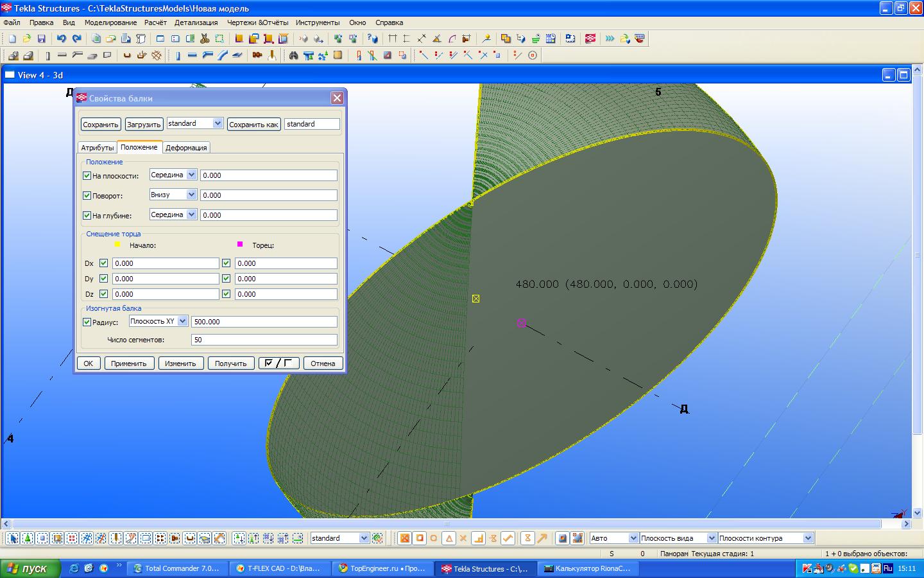The width and height of the screenshot is (924, 578).
Task: Click the 'Число сегментов' input field
Action: [264, 340]
